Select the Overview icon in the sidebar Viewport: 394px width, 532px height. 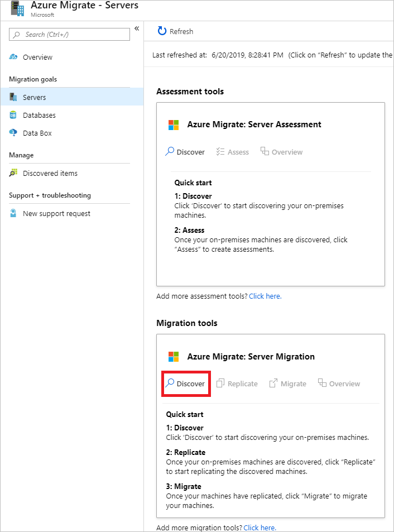(x=14, y=57)
